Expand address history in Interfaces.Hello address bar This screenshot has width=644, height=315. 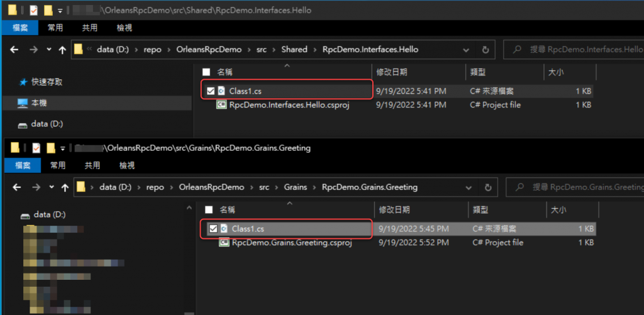[x=466, y=50]
